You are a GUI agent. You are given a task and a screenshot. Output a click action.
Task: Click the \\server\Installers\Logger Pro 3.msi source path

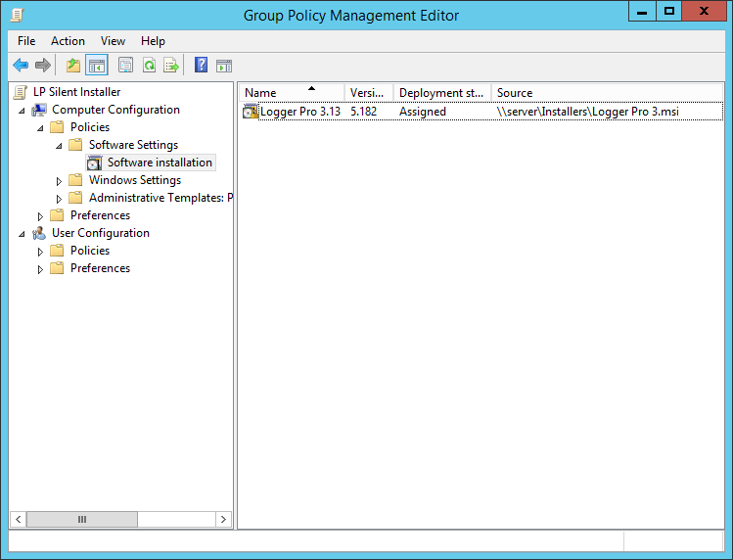click(x=587, y=112)
